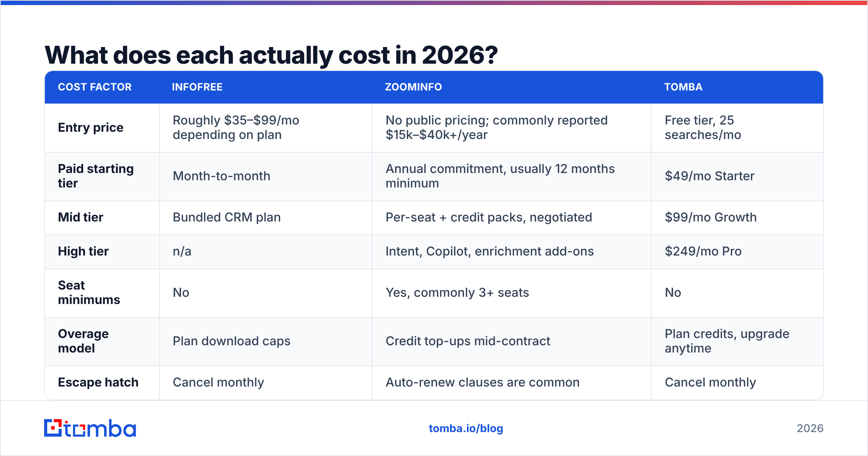Click the 'COST FACTOR' column header

[95, 87]
